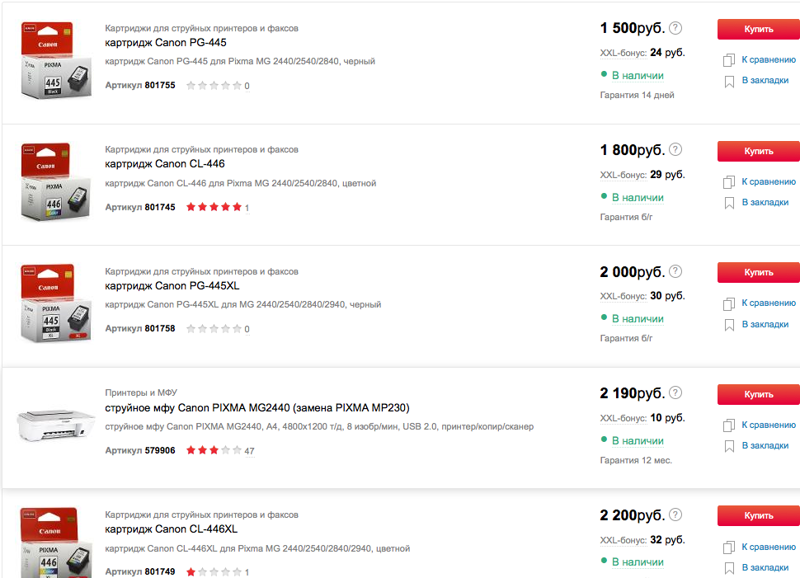Screen dimensions: 800x578
Task: Open product page картридж Canon CL-446
Action: coord(164,164)
